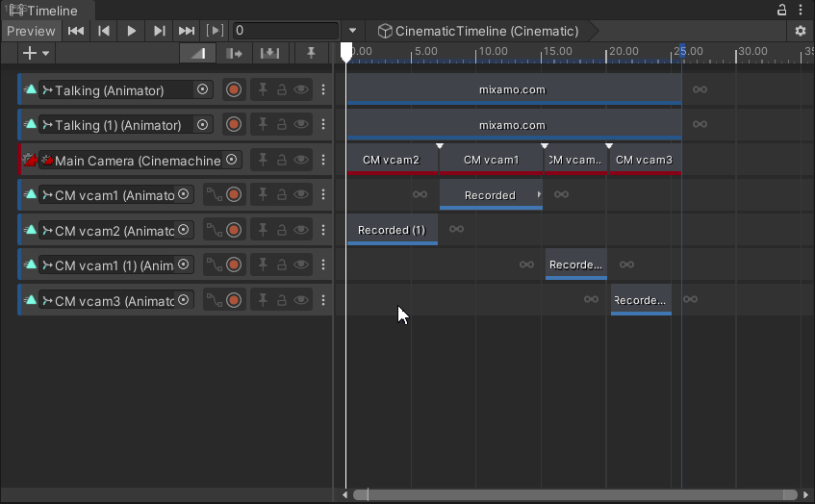Viewport: 815px width, 504px height.
Task: Click the Play button in Timeline
Action: [x=132, y=31]
